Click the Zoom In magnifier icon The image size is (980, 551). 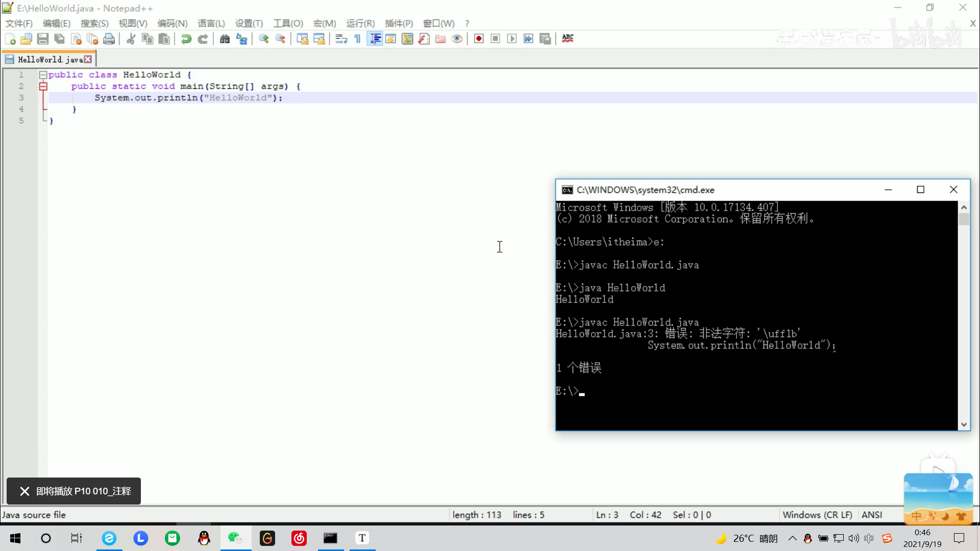(x=263, y=39)
